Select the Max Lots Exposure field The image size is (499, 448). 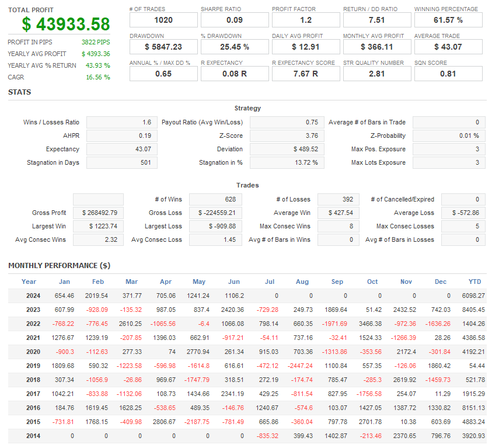click(449, 162)
